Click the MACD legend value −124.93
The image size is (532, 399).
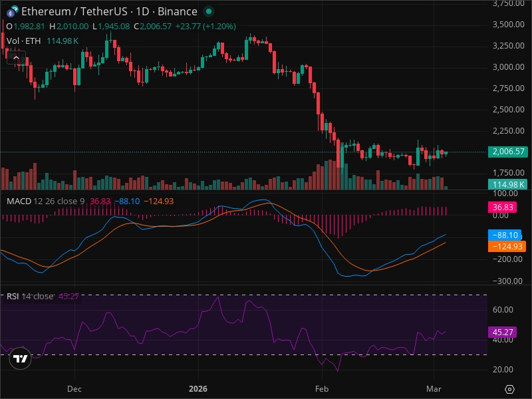tap(159, 201)
